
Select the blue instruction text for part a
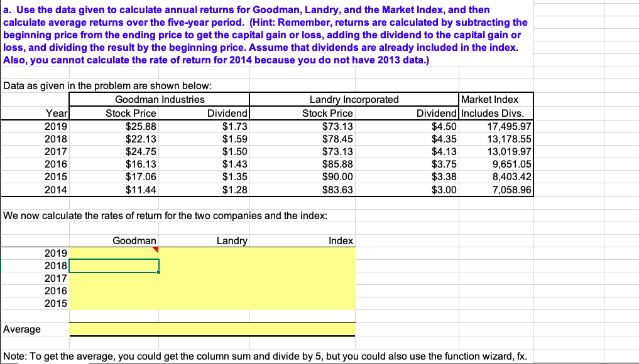pos(265,35)
